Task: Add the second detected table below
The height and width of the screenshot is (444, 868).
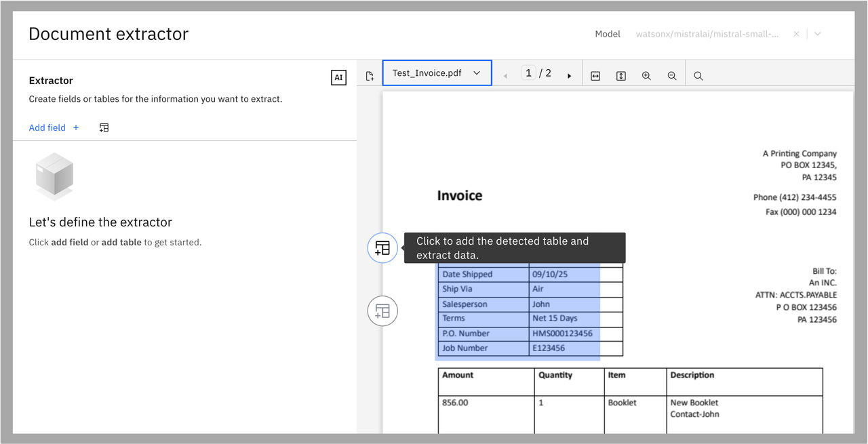Action: coord(382,311)
